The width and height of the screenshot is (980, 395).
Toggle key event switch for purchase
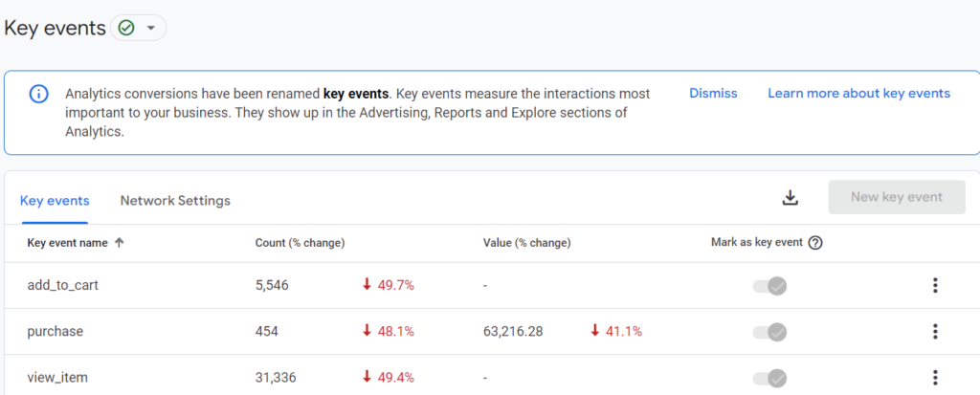pos(770,331)
